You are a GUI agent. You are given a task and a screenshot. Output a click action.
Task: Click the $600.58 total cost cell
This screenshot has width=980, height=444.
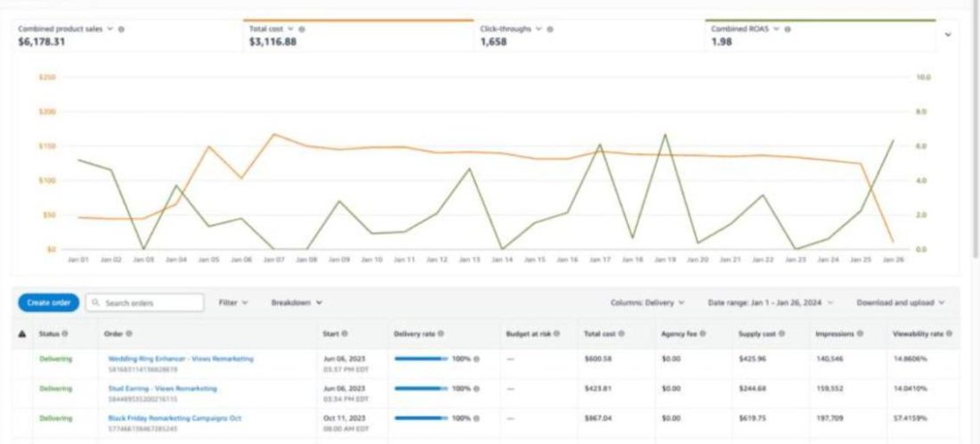pyautogui.click(x=598, y=359)
